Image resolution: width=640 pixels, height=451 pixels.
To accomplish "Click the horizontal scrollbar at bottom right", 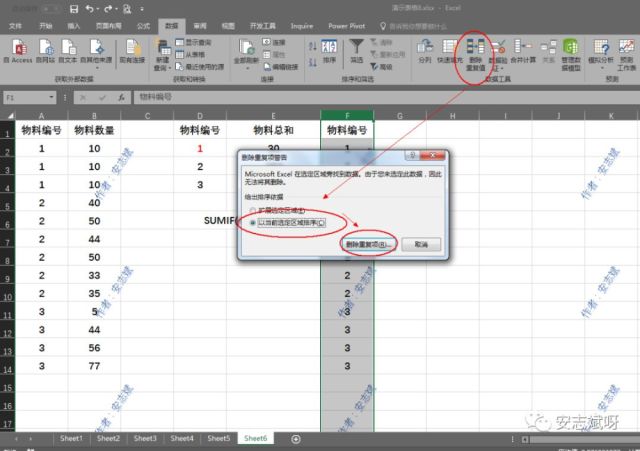I will pyautogui.click(x=584, y=440).
